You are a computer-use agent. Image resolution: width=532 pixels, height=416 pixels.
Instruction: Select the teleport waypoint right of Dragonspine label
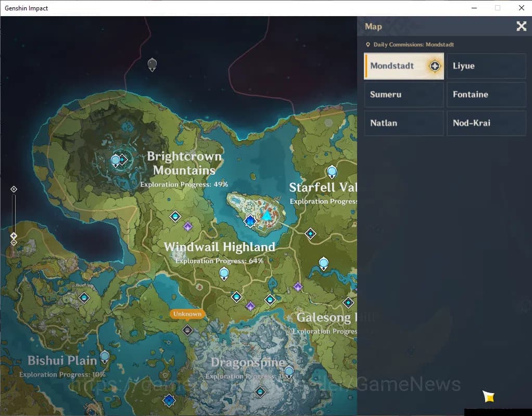pyautogui.click(x=289, y=372)
